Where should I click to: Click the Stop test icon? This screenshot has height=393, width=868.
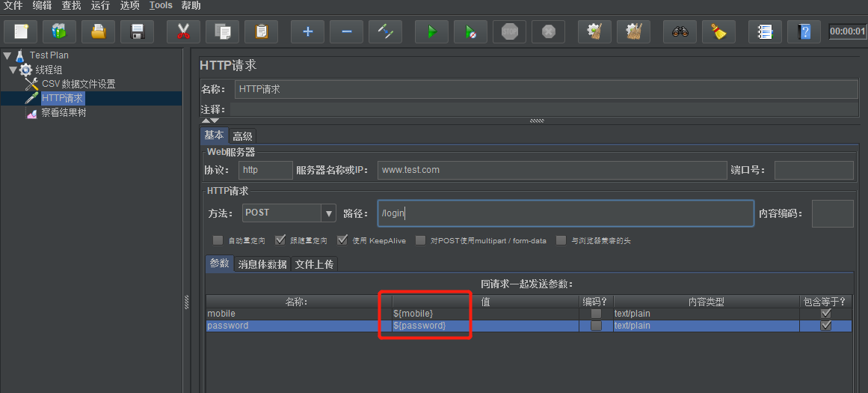coord(509,31)
